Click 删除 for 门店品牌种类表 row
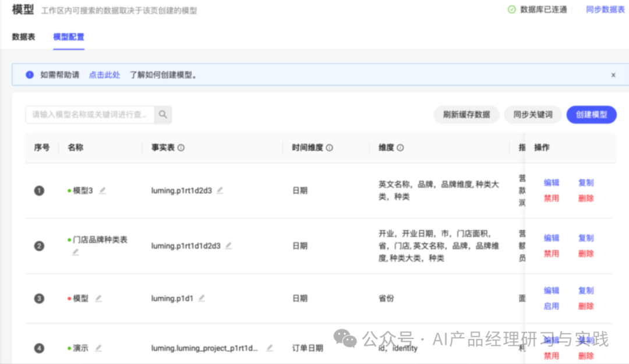Screen dimensions: 629x364 pyautogui.click(x=586, y=254)
